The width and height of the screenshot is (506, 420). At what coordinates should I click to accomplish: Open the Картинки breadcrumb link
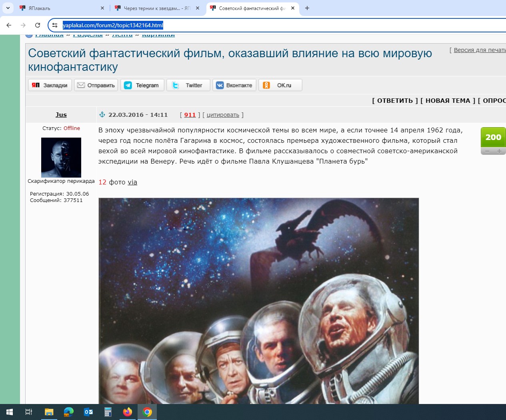158,35
